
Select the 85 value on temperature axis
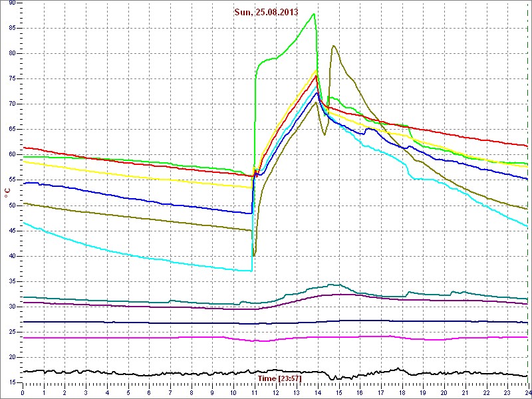(x=12, y=28)
